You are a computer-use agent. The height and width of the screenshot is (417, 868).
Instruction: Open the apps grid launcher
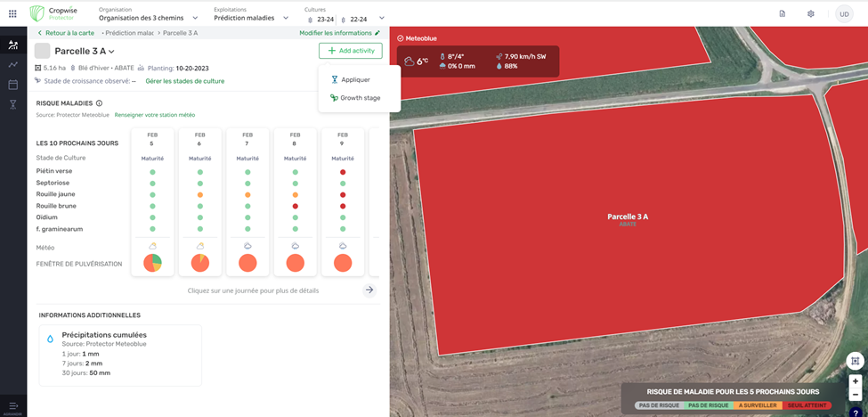(x=12, y=14)
